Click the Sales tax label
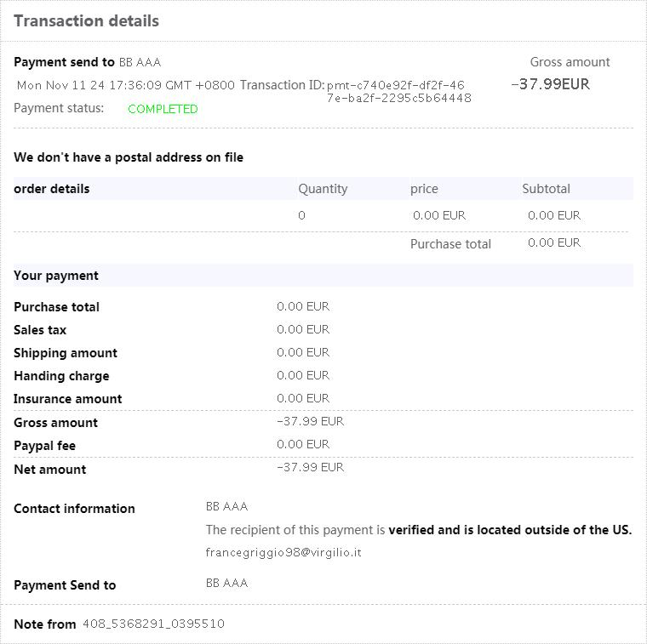Image resolution: width=647 pixels, height=644 pixels. pos(40,330)
